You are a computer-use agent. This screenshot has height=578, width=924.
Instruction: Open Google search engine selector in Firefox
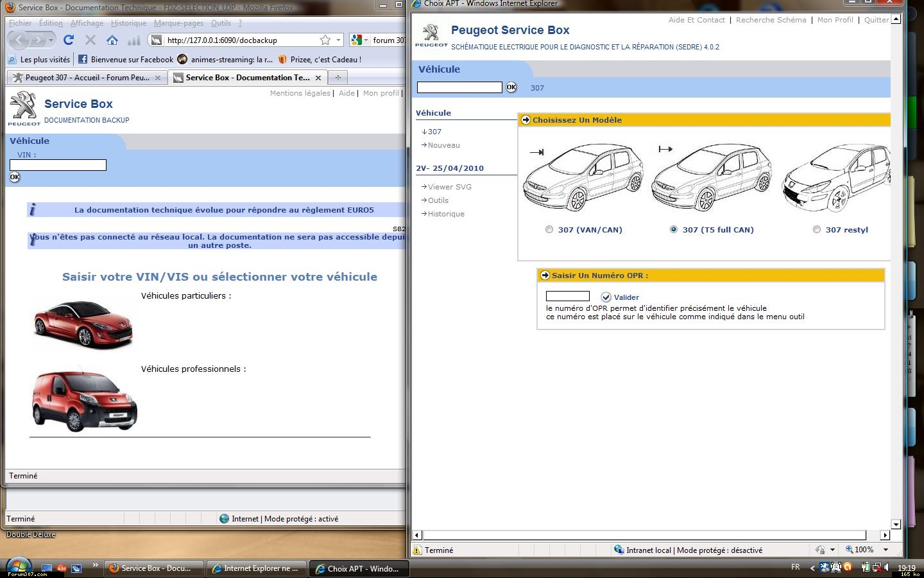[359, 40]
